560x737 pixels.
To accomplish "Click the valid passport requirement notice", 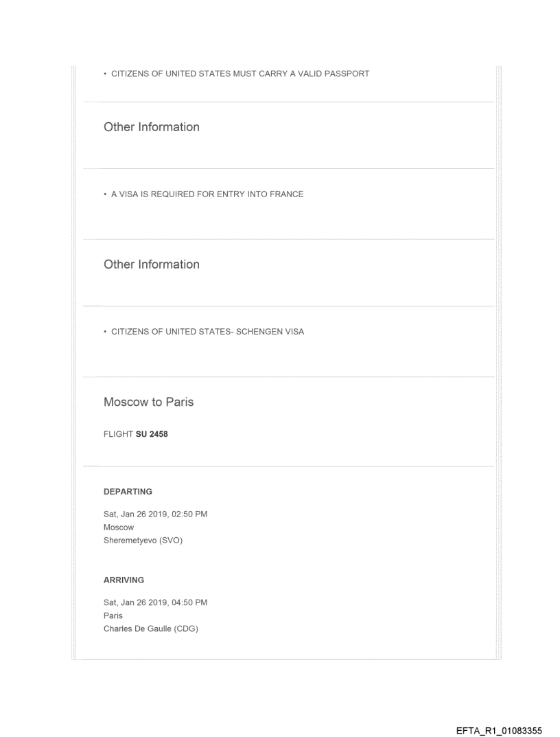I will tap(240, 73).
